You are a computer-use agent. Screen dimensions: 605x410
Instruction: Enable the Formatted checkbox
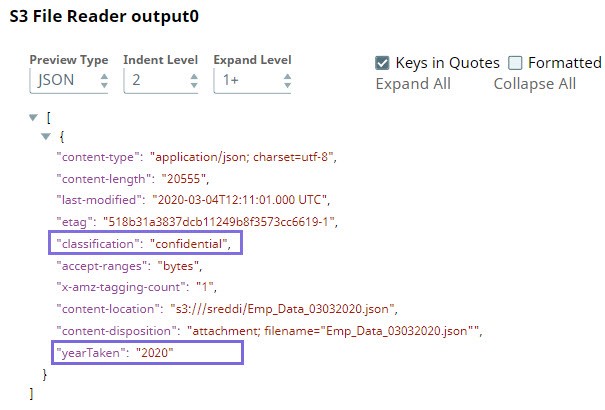(x=515, y=63)
